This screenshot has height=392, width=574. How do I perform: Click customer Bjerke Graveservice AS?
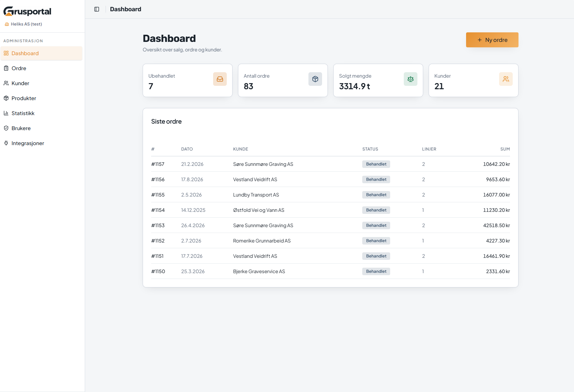click(x=259, y=271)
